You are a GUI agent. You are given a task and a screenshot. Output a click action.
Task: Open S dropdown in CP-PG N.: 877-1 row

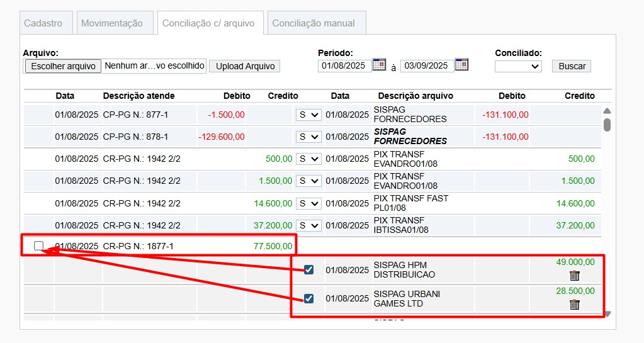[x=308, y=115]
